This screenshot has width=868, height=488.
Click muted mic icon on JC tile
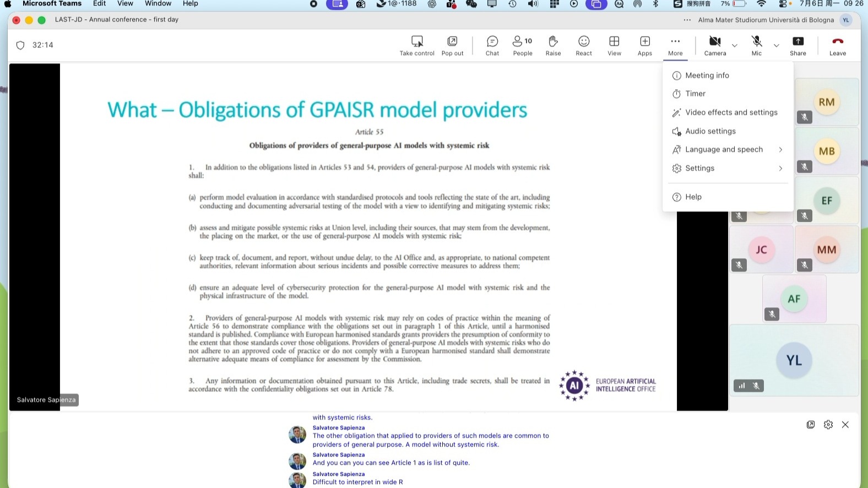[739, 265]
